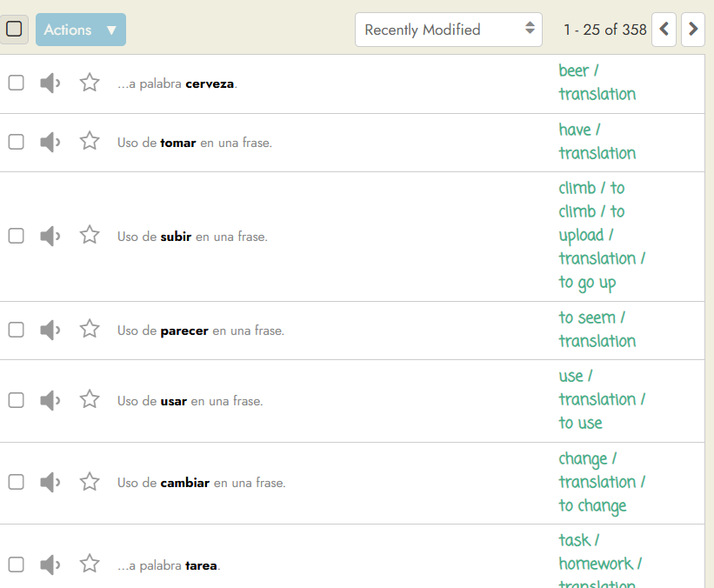
Task: Click the 'have / translation' tags link
Action: coord(597,142)
